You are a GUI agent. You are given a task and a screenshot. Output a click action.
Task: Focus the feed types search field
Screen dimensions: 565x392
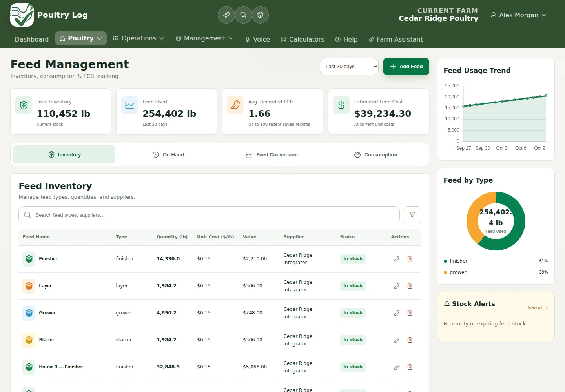click(209, 215)
